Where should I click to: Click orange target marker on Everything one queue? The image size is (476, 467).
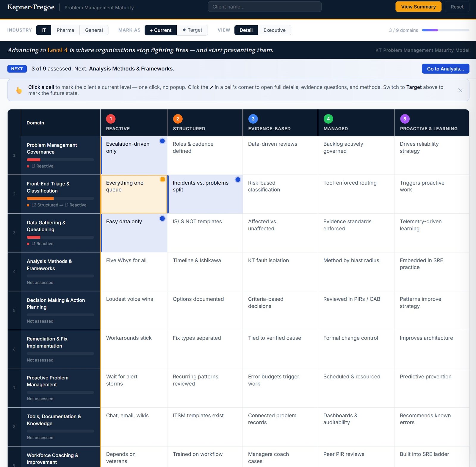click(162, 179)
